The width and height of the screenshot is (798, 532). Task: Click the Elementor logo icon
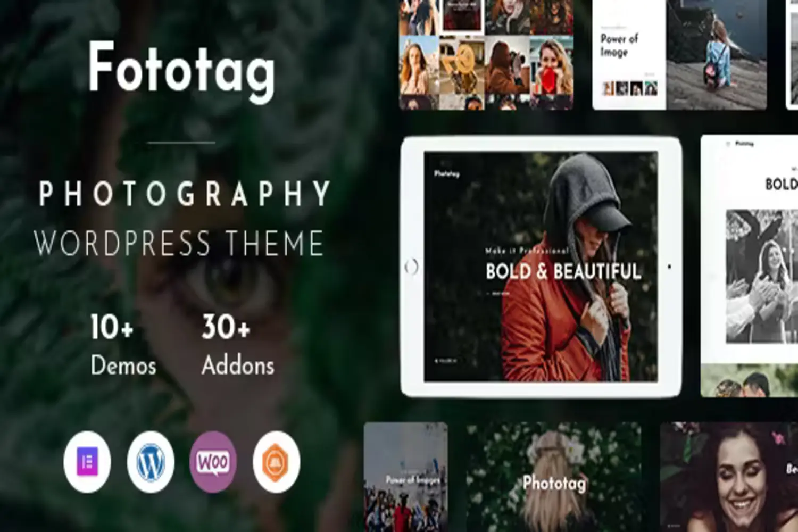[x=87, y=462]
